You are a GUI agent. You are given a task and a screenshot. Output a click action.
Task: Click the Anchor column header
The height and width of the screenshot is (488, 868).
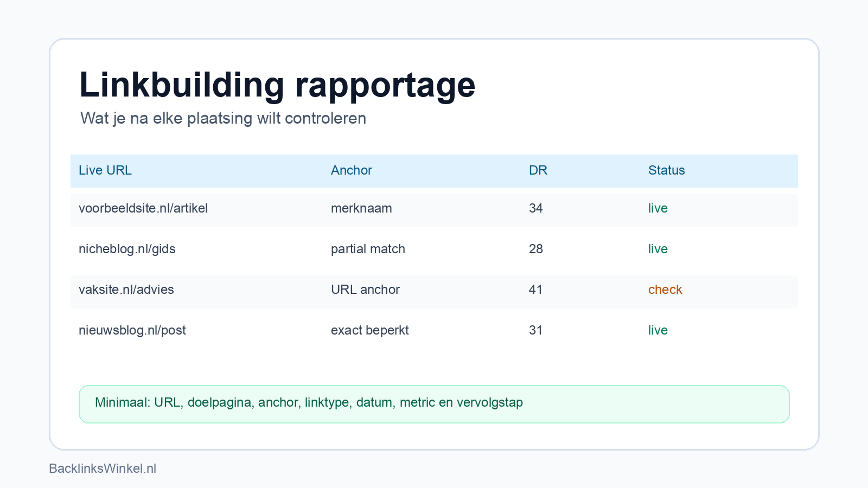[352, 170]
